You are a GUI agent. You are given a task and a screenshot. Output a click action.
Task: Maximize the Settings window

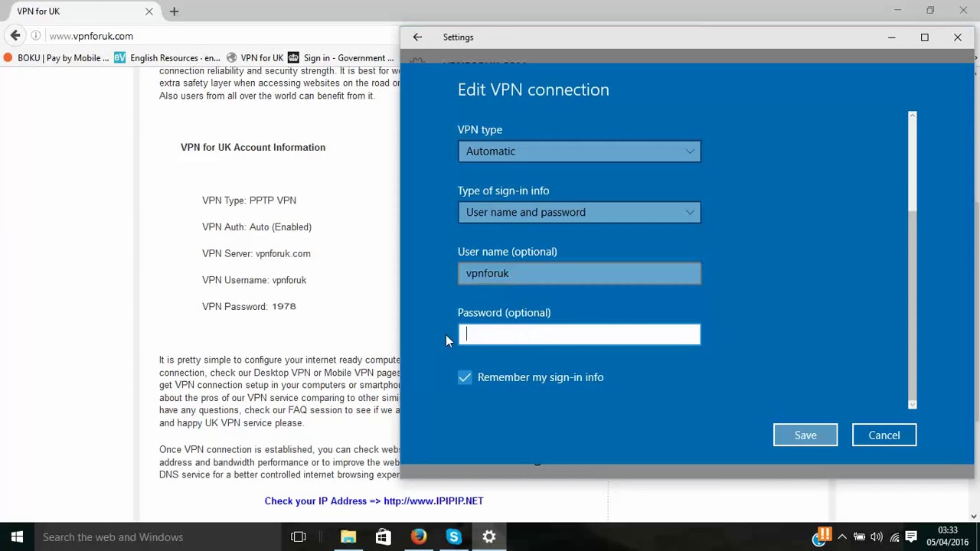click(x=925, y=37)
